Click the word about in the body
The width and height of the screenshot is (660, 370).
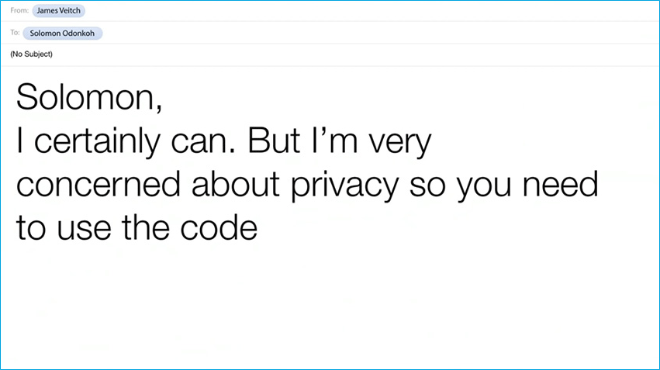pyautogui.click(x=235, y=184)
